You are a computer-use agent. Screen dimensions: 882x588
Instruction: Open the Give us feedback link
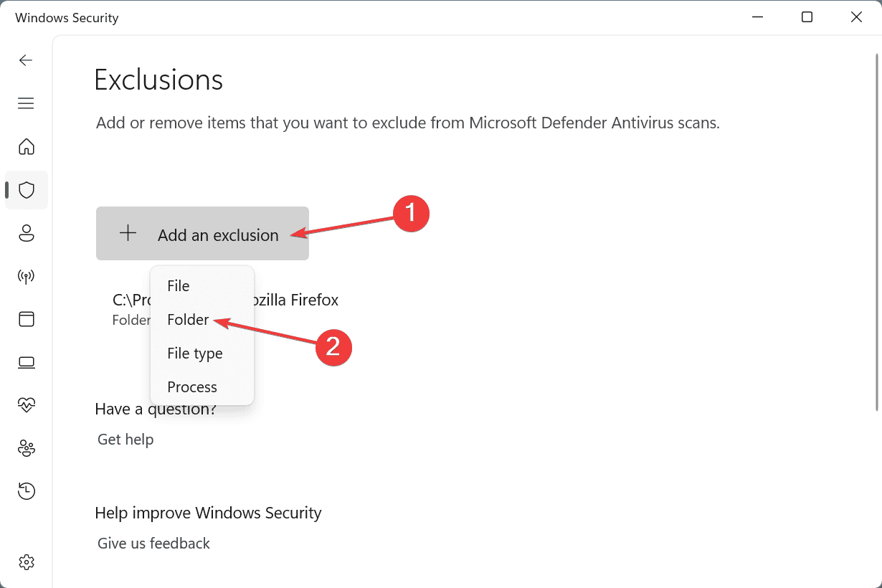tap(153, 544)
